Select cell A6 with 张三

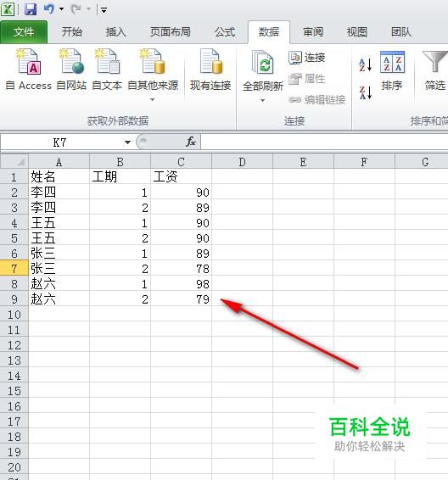(59, 254)
